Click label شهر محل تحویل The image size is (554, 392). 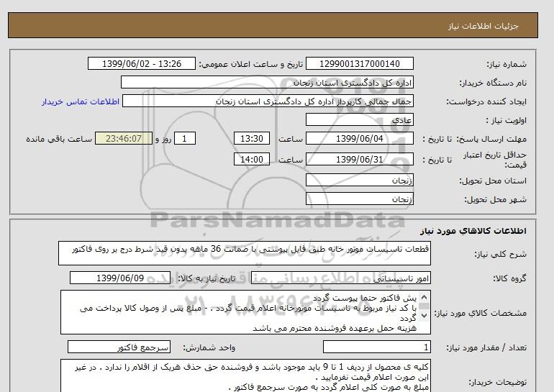click(x=495, y=199)
